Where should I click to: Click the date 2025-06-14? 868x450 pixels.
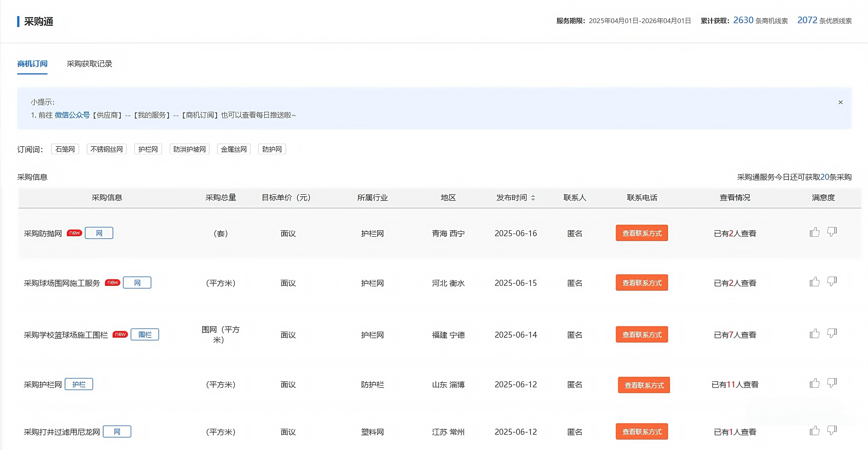tap(516, 335)
